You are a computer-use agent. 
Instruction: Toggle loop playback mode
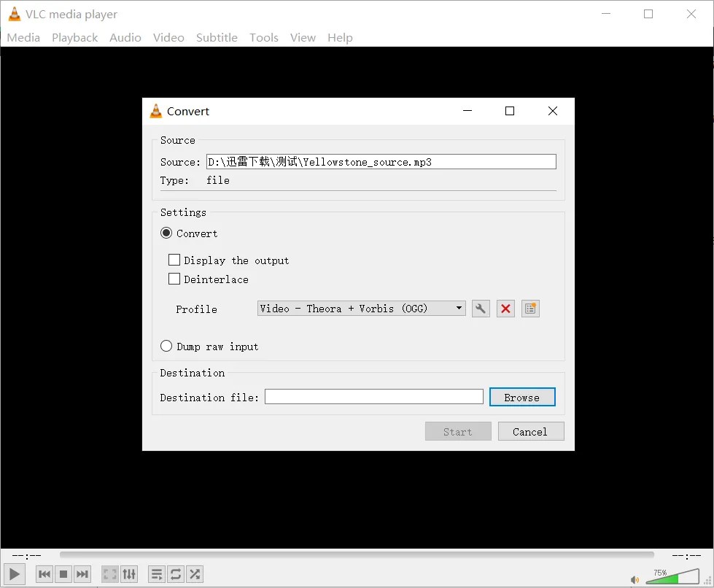tap(175, 574)
